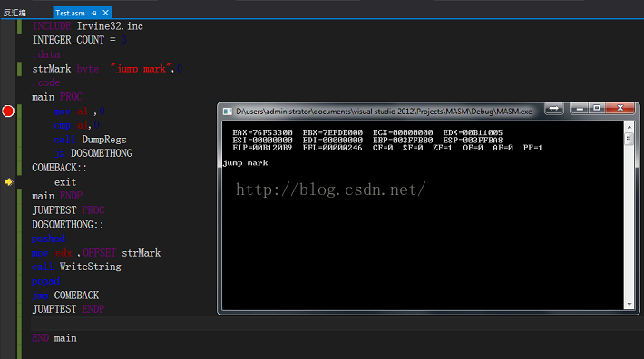
Task: Click the 'main PROC' line
Action: [x=57, y=97]
